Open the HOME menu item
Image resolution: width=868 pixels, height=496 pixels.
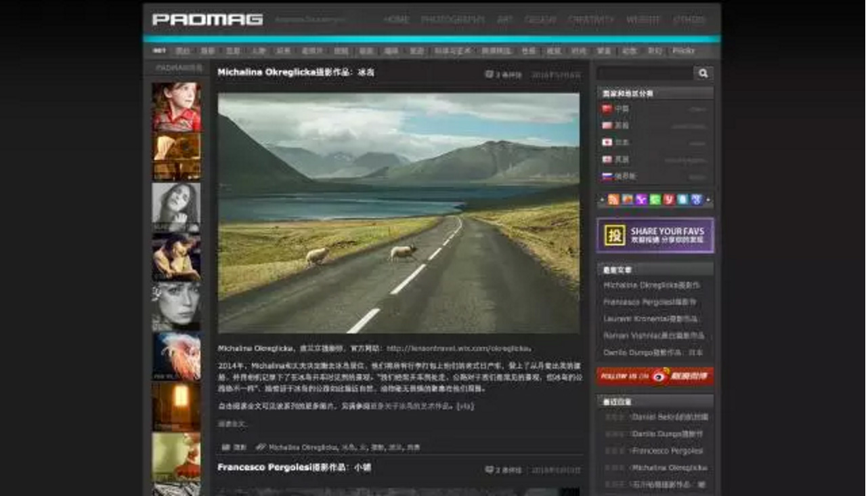pyautogui.click(x=396, y=20)
